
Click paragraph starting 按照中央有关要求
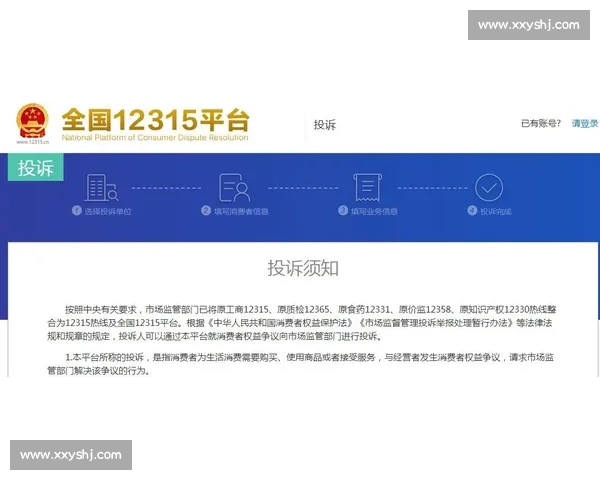pos(302,323)
